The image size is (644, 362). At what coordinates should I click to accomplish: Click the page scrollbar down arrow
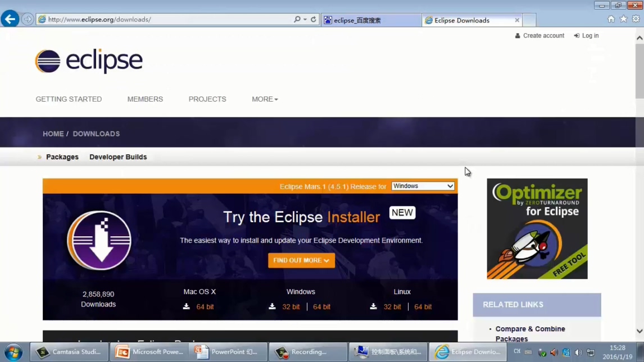640,331
